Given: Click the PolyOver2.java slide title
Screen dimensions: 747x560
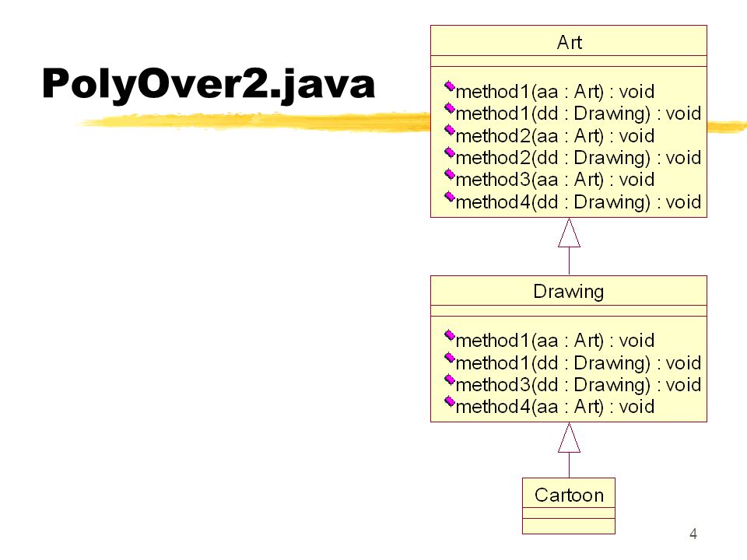Looking at the screenshot, I should tap(209, 85).
